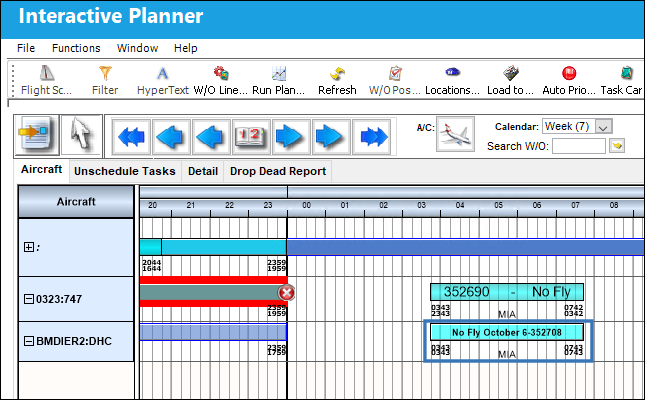The height and width of the screenshot is (400, 645).
Task: Jump far forward with double right arrow
Action: [x=371, y=137]
